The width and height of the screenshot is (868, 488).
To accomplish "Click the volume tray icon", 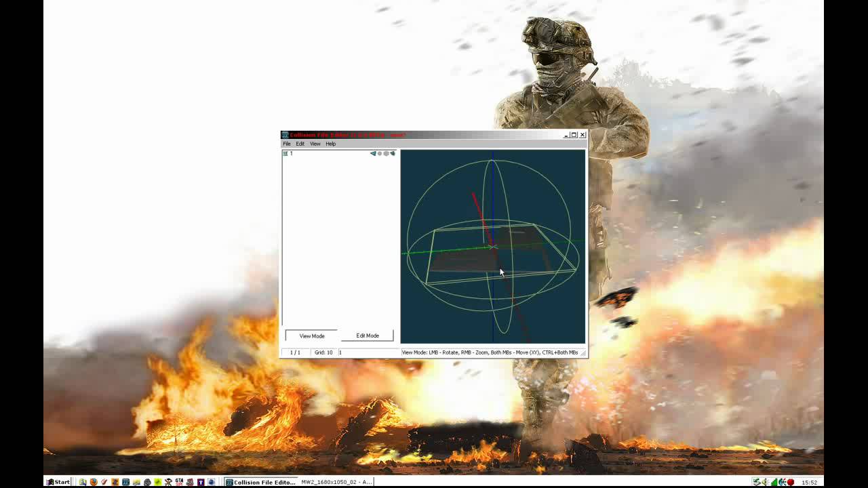I will 765,482.
